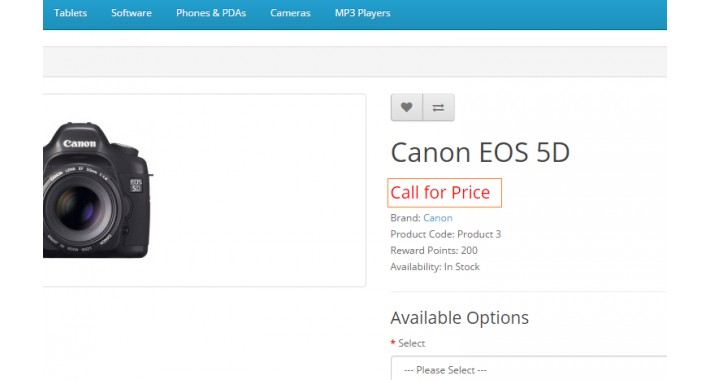Open Phones & PDAs category
This screenshot has width=710, height=380.
211,13
